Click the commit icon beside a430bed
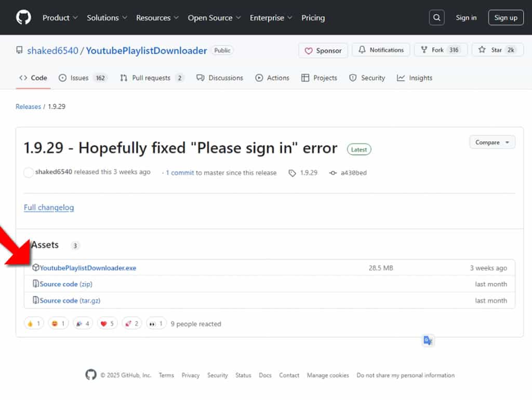Screen dimensions: 532x400 click(333, 173)
